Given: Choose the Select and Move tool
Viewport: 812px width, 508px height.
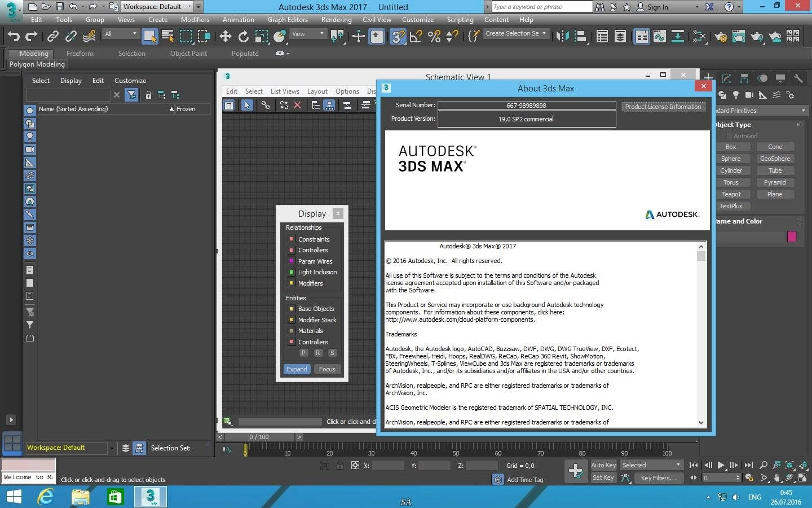Looking at the screenshot, I should (x=225, y=37).
